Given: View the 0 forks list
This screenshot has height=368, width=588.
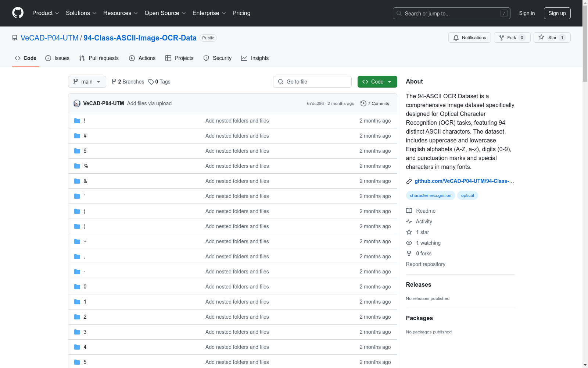Looking at the screenshot, I should click(x=419, y=254).
